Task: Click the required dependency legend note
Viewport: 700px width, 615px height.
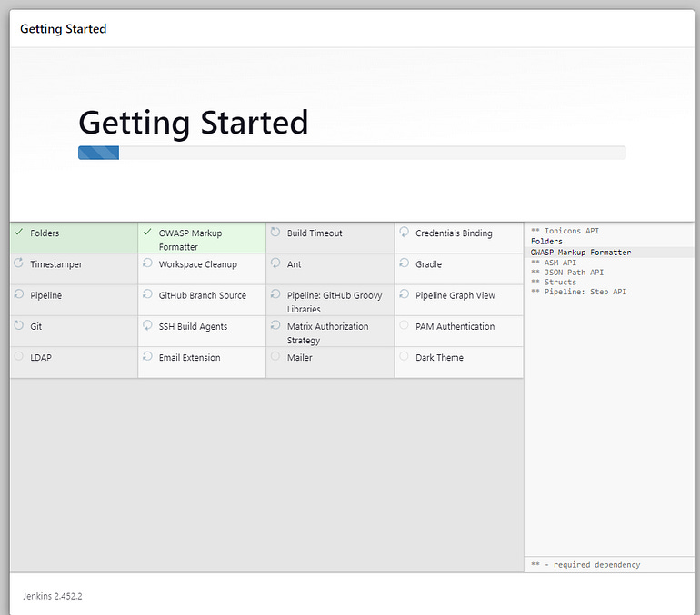Action: (x=585, y=565)
